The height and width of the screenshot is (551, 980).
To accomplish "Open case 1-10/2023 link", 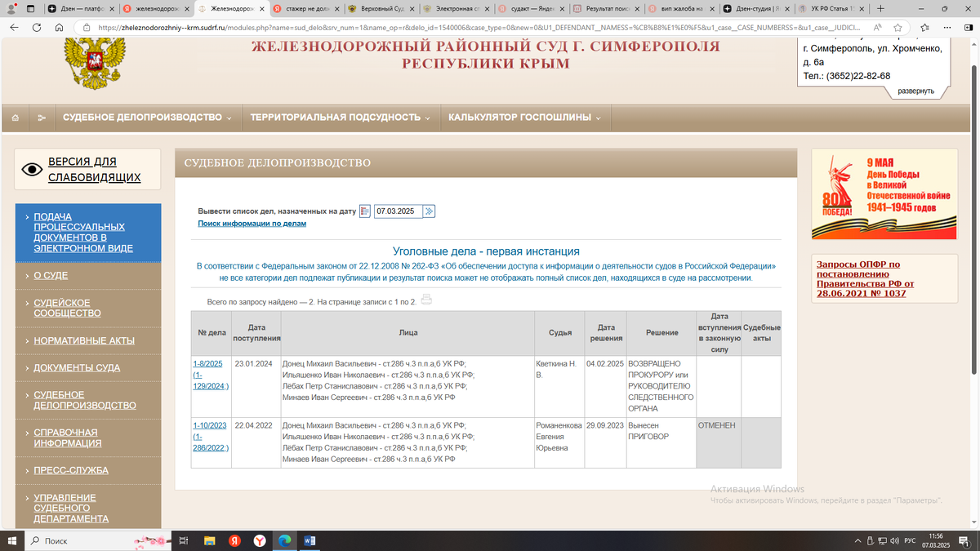I will click(211, 437).
